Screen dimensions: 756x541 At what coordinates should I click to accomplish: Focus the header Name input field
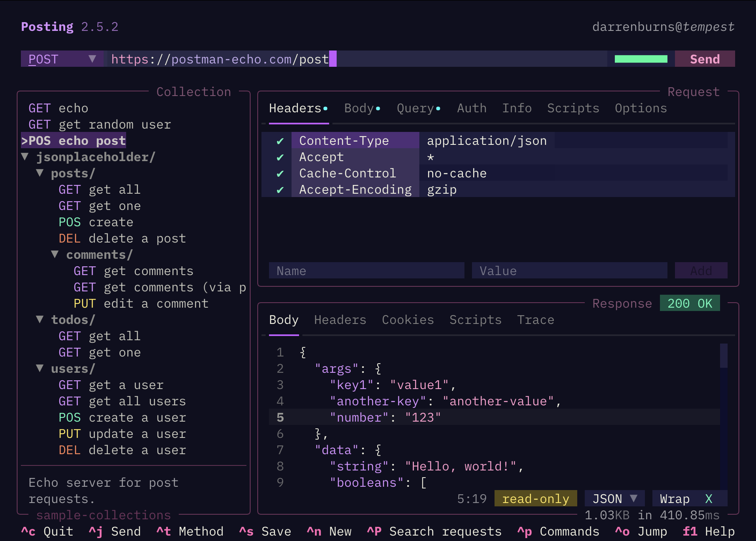(366, 271)
